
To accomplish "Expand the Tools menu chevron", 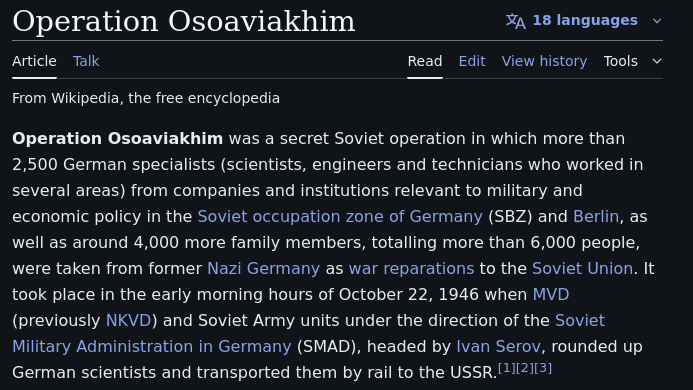I will coord(657,61).
